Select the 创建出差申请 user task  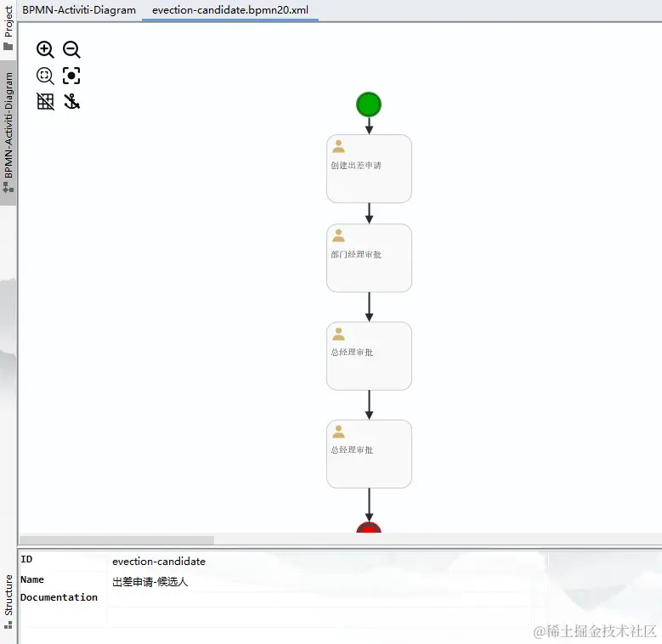pyautogui.click(x=369, y=169)
